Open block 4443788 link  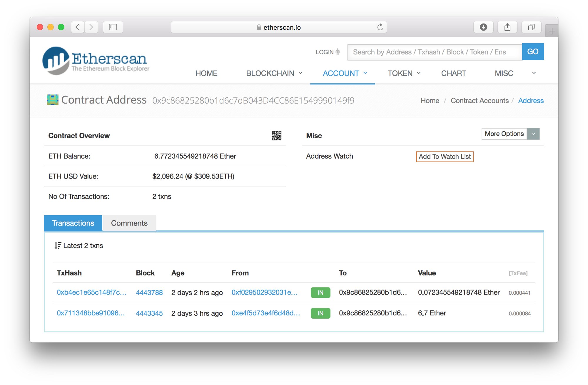(x=149, y=292)
